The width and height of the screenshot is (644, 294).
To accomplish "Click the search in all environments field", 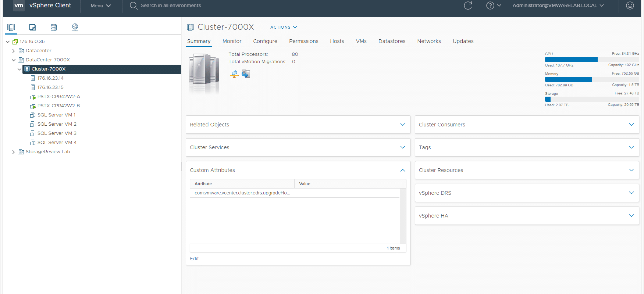I will (171, 6).
